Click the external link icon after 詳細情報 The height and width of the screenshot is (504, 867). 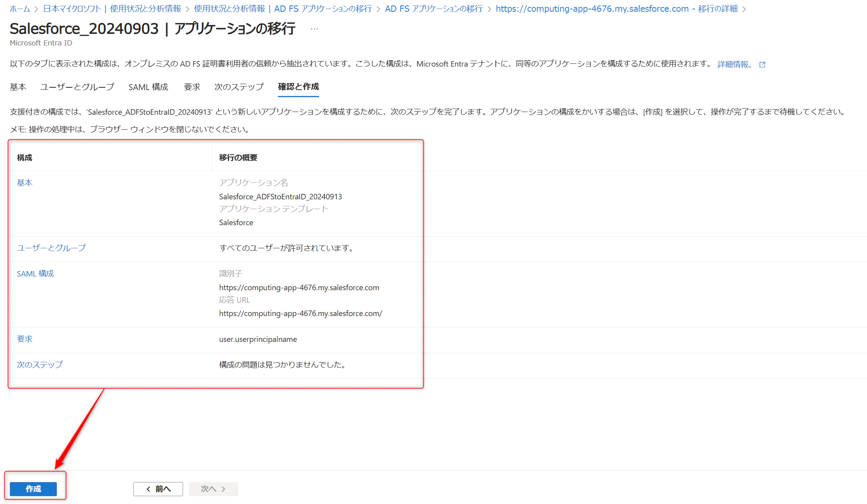pyautogui.click(x=762, y=65)
